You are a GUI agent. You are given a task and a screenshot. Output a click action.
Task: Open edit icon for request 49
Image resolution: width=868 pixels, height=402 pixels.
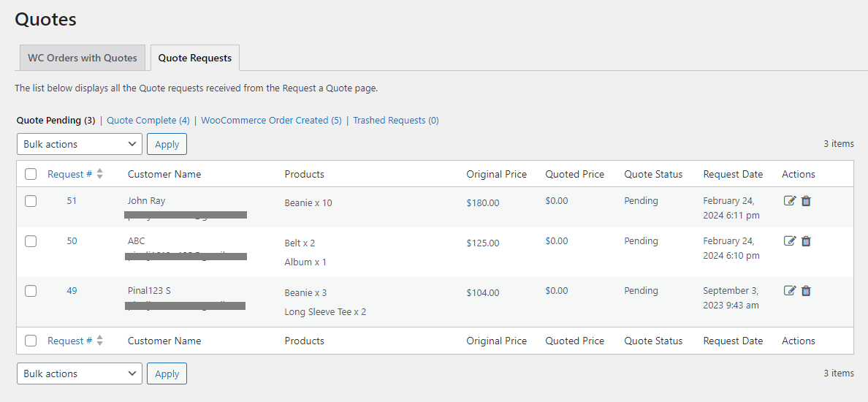point(789,291)
